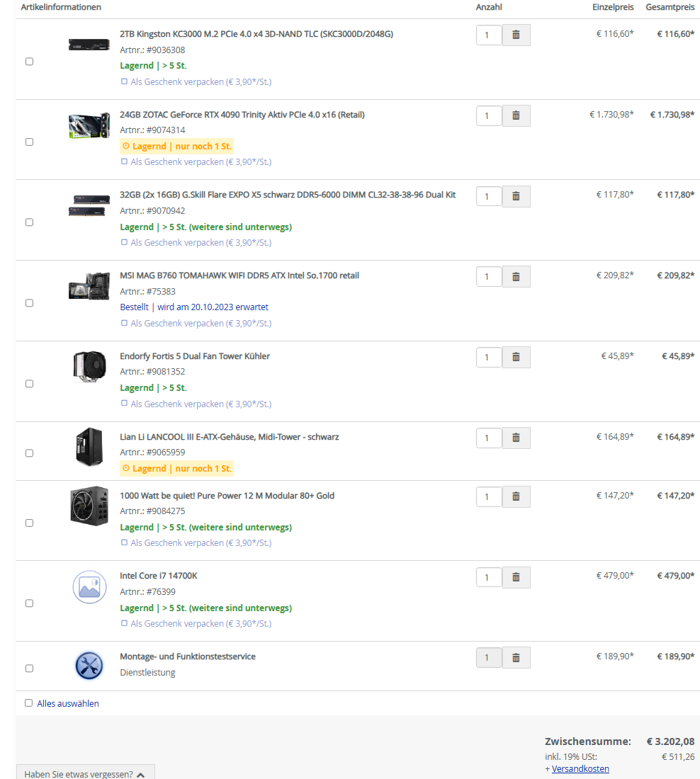The image size is (700, 779).
Task: Tick the ZOTAC RTX 4090 row checkbox
Action: (29, 142)
